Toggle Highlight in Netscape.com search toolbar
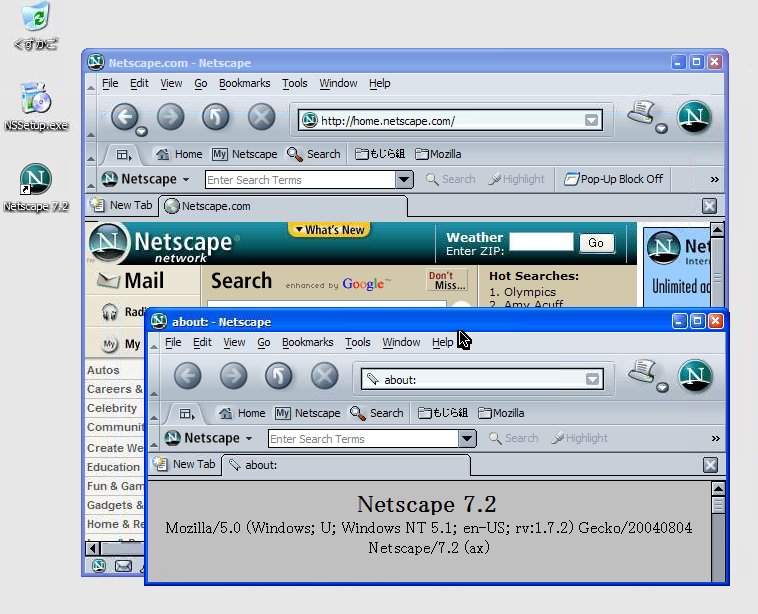The image size is (758, 614). 517,179
